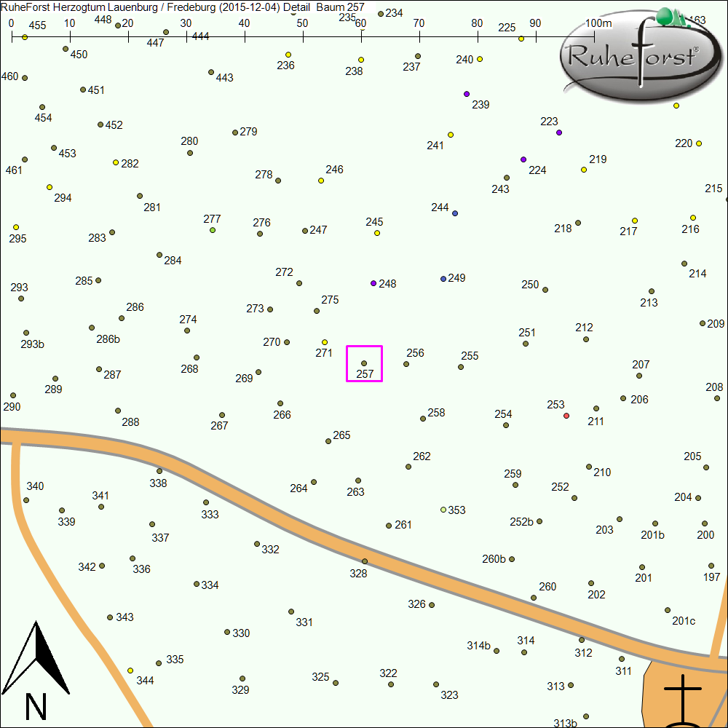The height and width of the screenshot is (728, 728).
Task: Select the light green tree marker 277
Action: [x=213, y=230]
